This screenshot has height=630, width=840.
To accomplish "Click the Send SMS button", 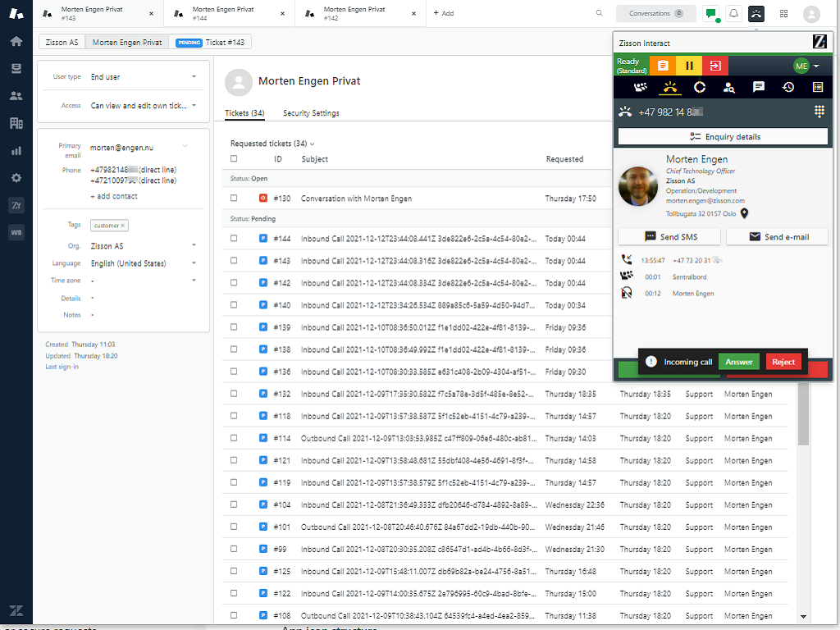I will (x=669, y=236).
